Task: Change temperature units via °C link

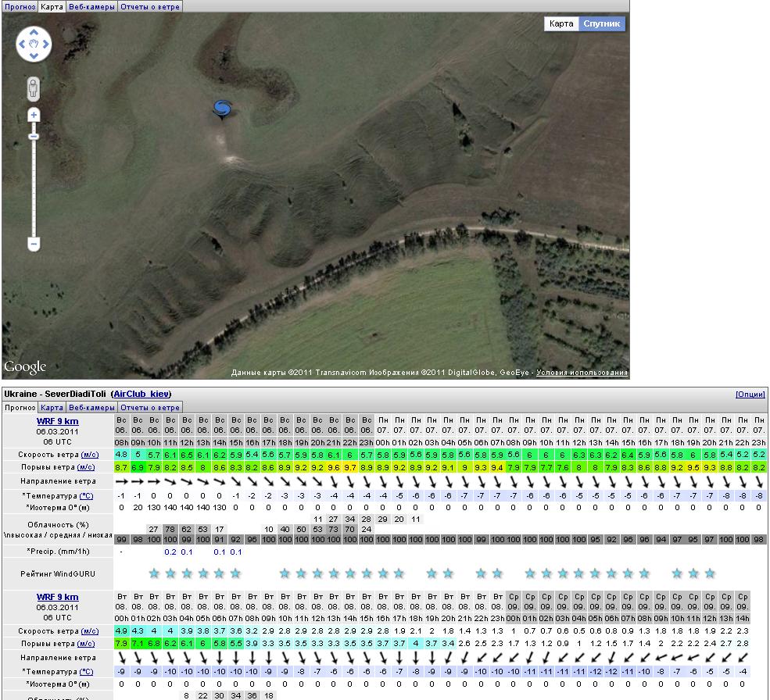Action: [x=86, y=495]
